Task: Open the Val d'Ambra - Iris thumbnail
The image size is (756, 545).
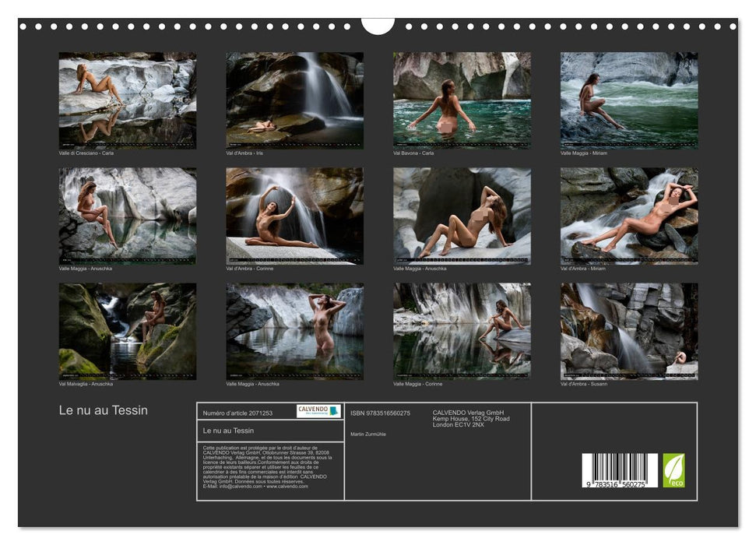Action: 294,100
